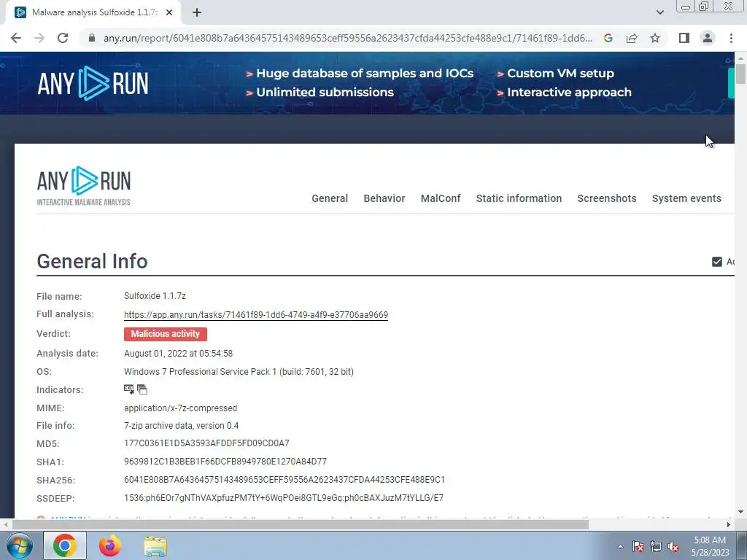Toggle the checkbox beside General Info
Screen dimensions: 747x560
click(717, 262)
